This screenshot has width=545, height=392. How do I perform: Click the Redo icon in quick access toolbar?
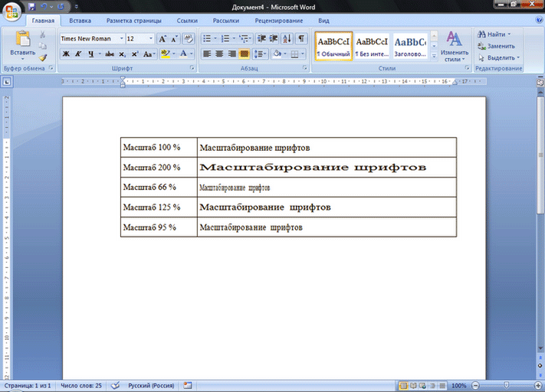(61, 7)
